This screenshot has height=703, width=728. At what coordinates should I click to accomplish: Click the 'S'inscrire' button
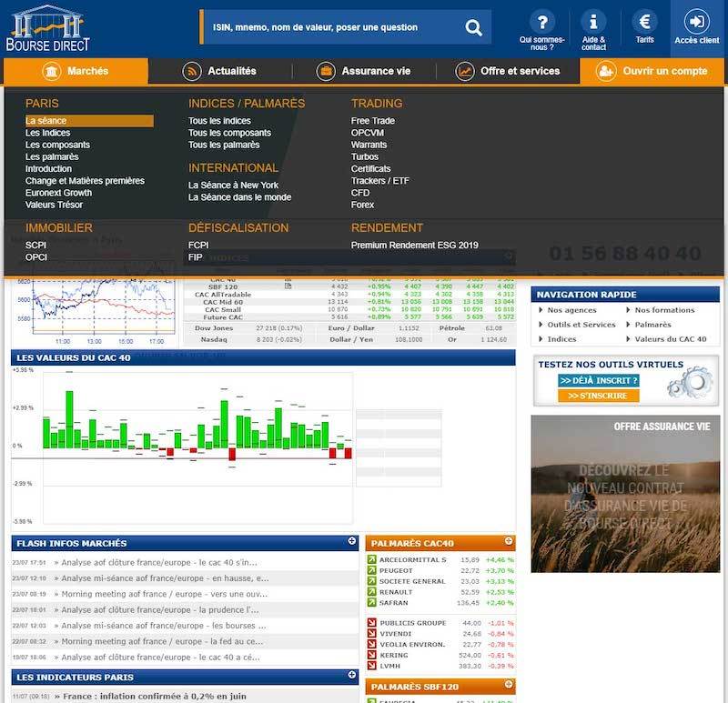click(598, 396)
